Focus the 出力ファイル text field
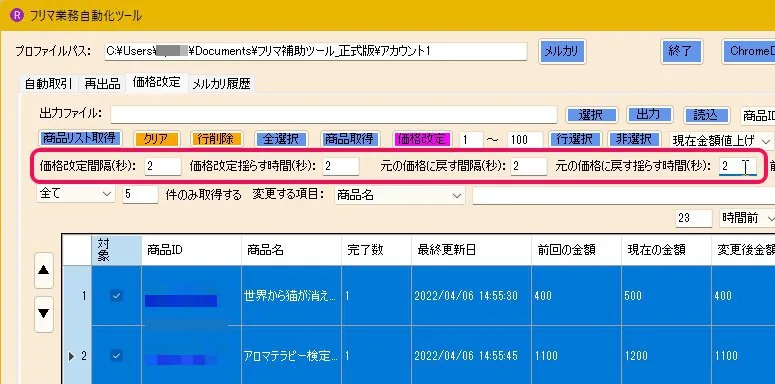The image size is (775, 384). 334,114
